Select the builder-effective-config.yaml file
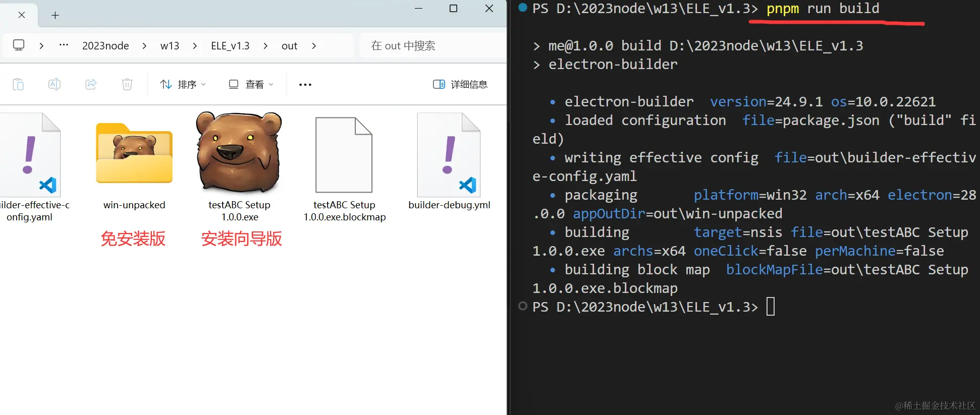 click(31, 167)
